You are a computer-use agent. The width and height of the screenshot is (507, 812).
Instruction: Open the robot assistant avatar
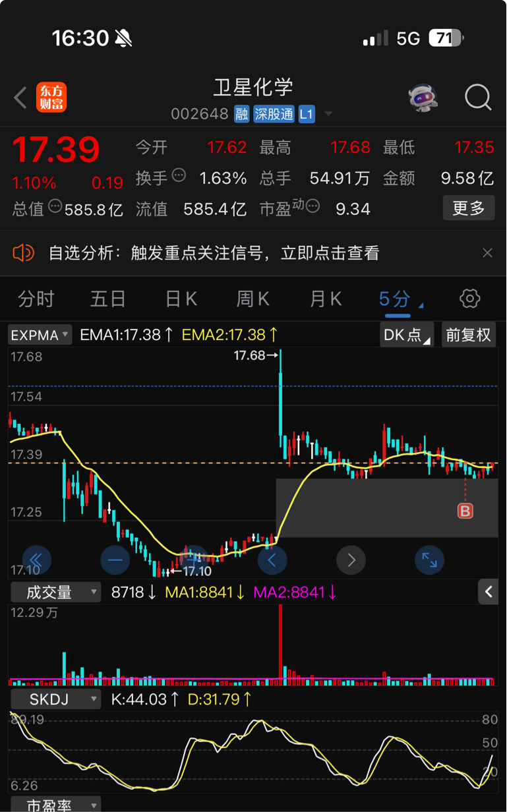(x=423, y=98)
